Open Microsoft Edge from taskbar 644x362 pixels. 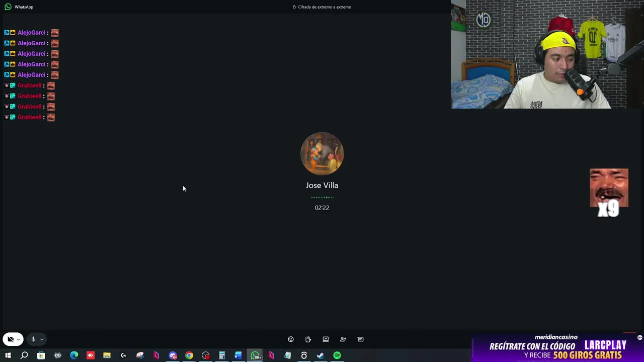pos(74,355)
